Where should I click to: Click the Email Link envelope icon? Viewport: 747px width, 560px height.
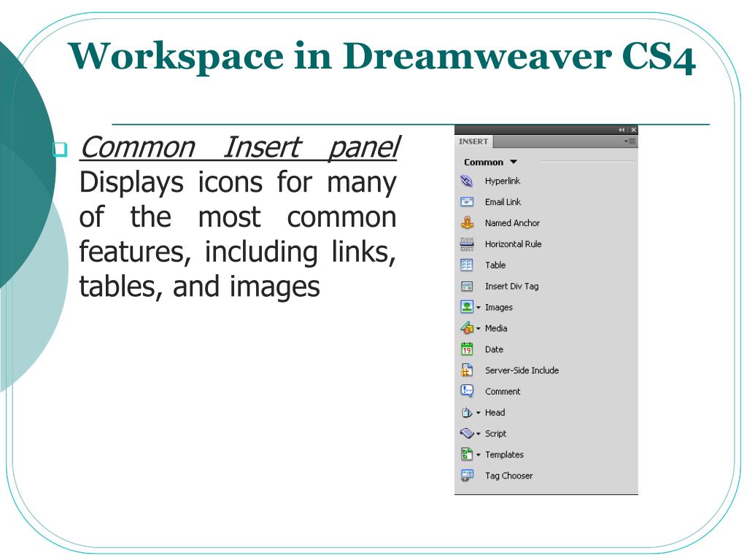click(x=467, y=202)
